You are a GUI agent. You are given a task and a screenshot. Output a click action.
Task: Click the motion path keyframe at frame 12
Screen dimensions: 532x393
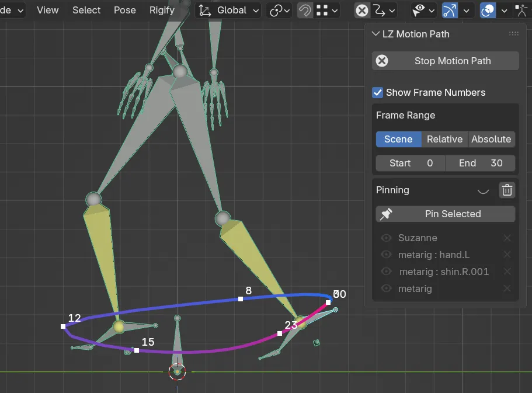[x=63, y=326]
